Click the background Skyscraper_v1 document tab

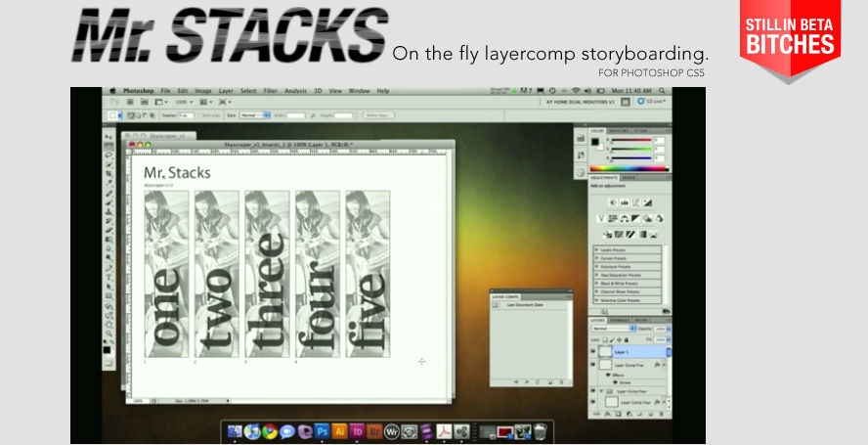click(x=159, y=136)
